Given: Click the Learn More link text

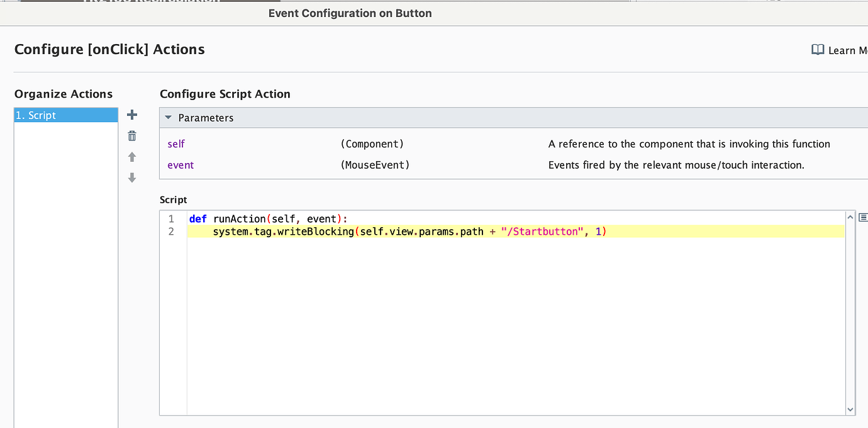Looking at the screenshot, I should (x=846, y=50).
